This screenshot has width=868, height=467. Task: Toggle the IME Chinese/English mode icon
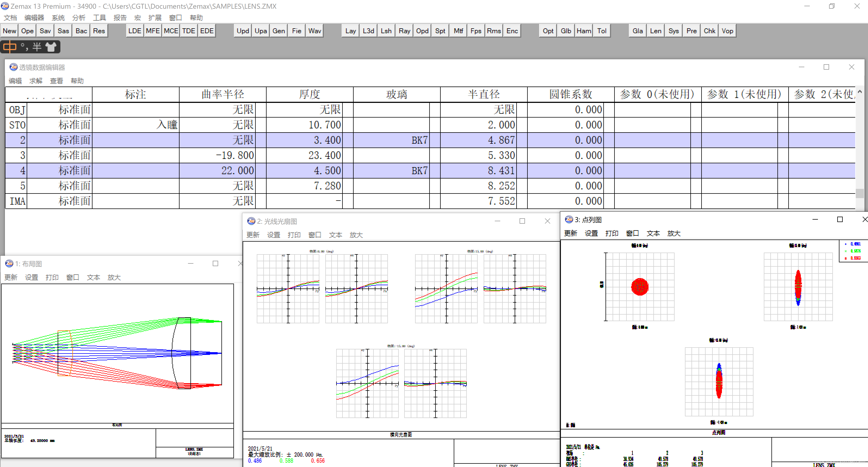10,47
